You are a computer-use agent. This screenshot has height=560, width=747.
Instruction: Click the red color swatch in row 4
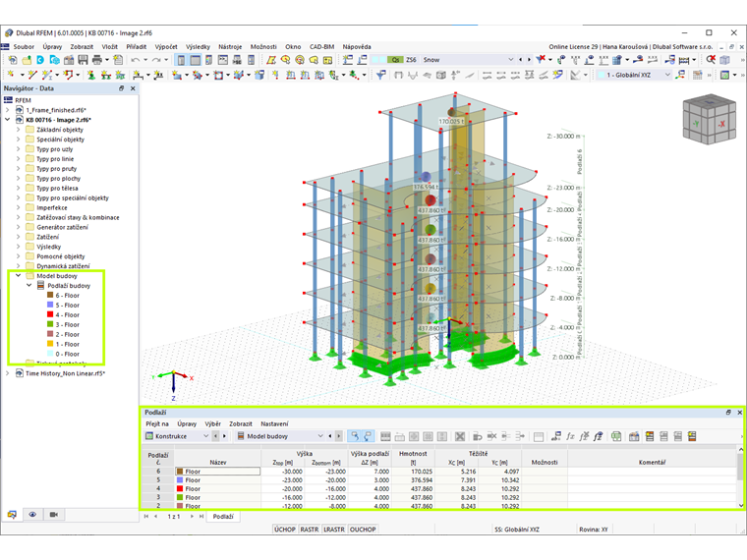(x=180, y=488)
